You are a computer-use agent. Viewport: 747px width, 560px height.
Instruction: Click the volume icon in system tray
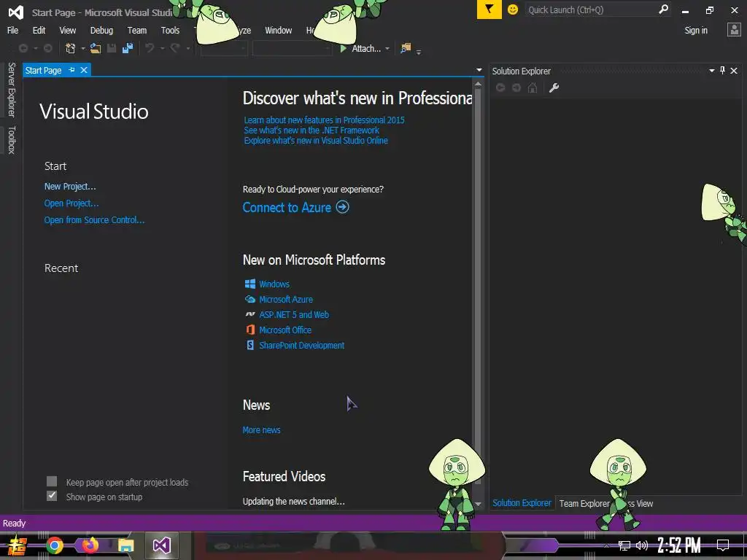pos(642,545)
